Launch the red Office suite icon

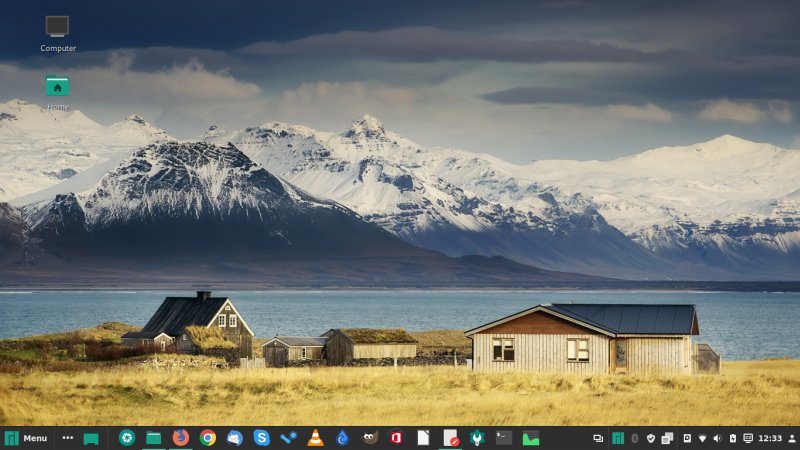pyautogui.click(x=396, y=438)
